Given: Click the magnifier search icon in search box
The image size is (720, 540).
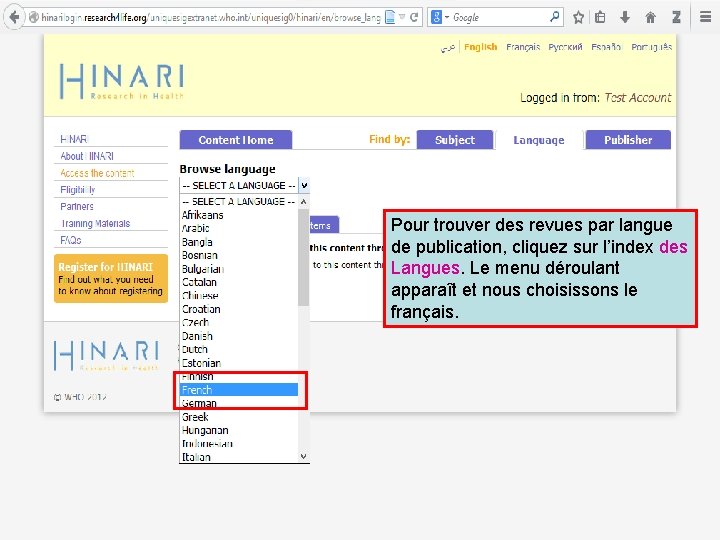Looking at the screenshot, I should (x=555, y=17).
